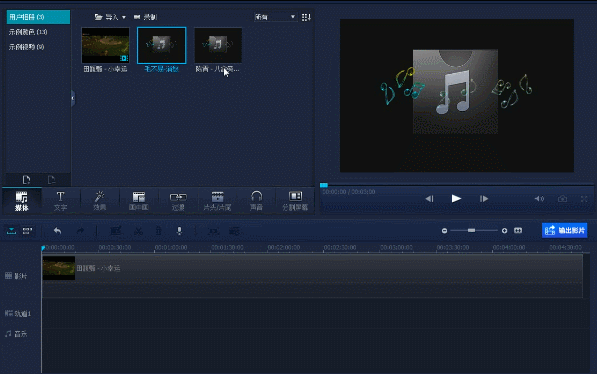Open the 媒体 (Media) tab
This screenshot has height=374, width=597.
click(x=22, y=201)
